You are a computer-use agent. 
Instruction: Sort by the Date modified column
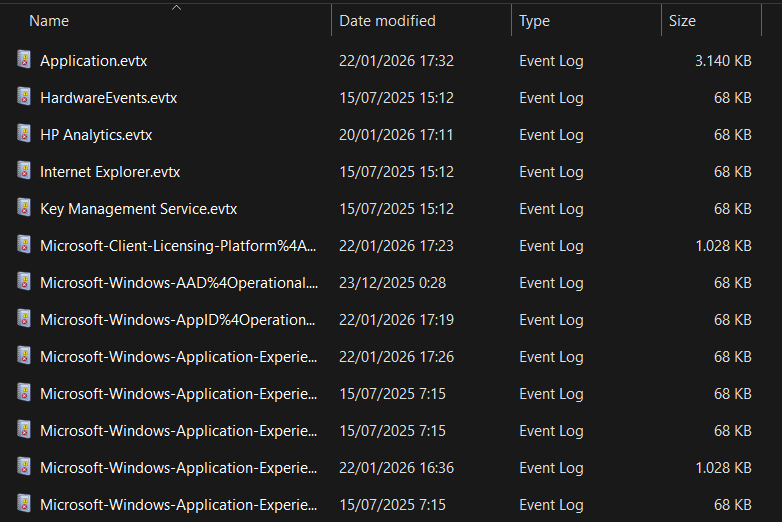coord(387,21)
